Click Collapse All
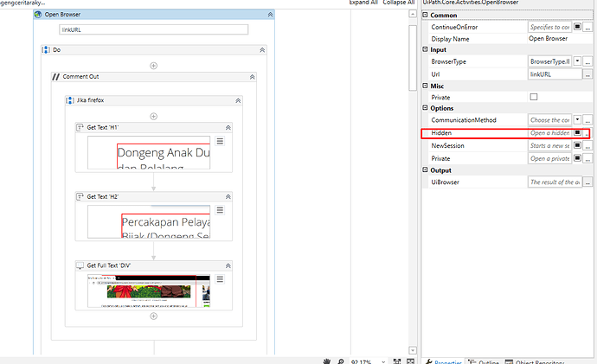The image size is (597, 364). (399, 3)
